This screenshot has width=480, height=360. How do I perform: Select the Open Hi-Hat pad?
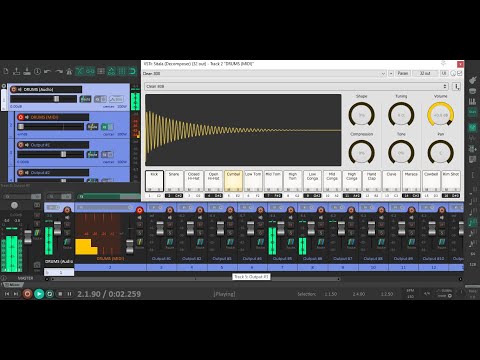pyautogui.click(x=214, y=181)
